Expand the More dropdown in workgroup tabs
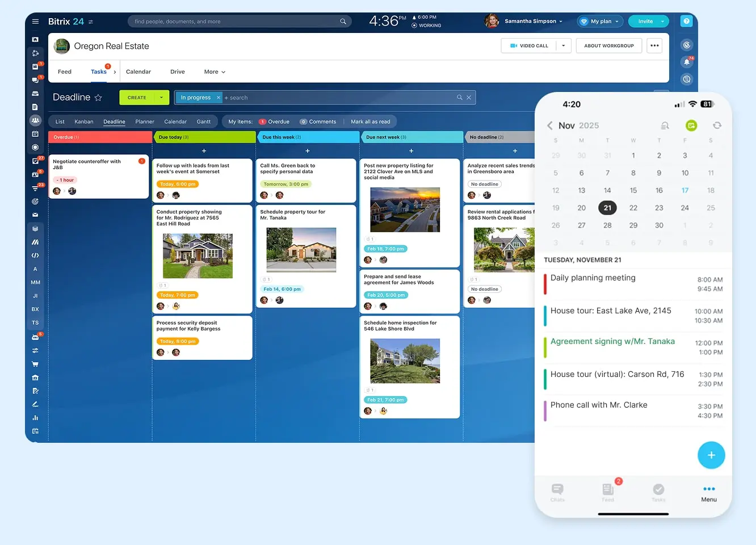The height and width of the screenshot is (545, 756). pos(215,72)
